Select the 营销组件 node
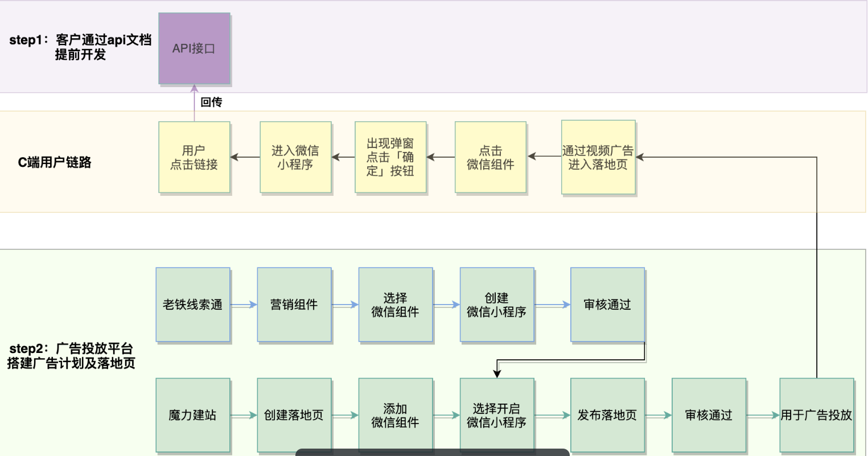This screenshot has width=868, height=456. coord(294,304)
